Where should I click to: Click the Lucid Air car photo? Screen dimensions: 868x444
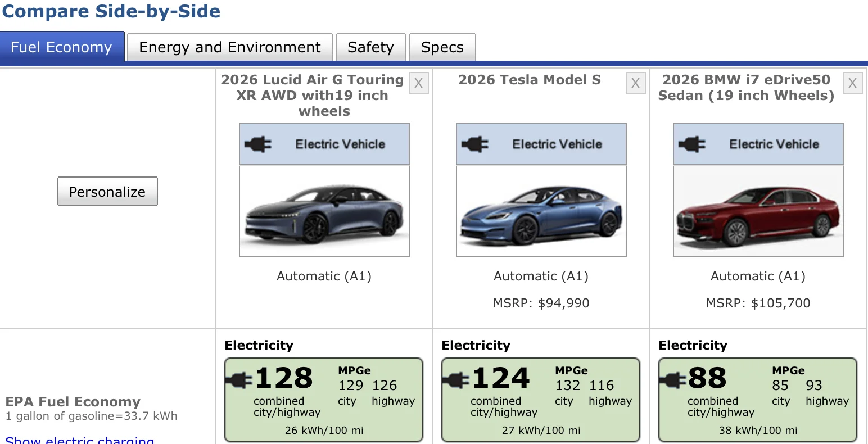pyautogui.click(x=324, y=211)
